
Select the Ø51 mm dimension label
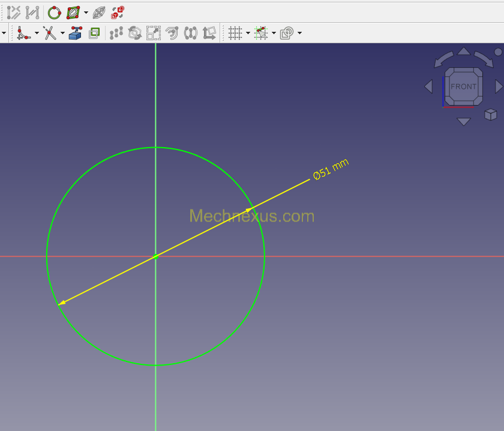pyautogui.click(x=331, y=169)
